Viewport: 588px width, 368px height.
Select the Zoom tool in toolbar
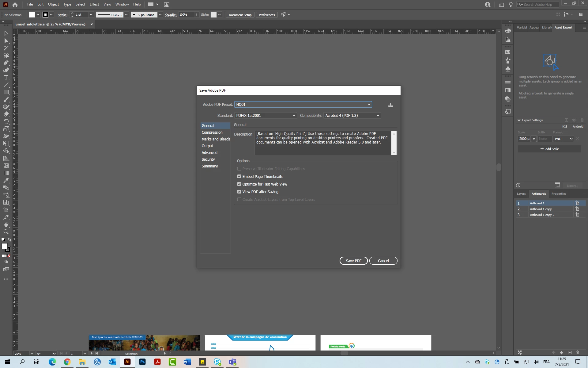[6, 232]
